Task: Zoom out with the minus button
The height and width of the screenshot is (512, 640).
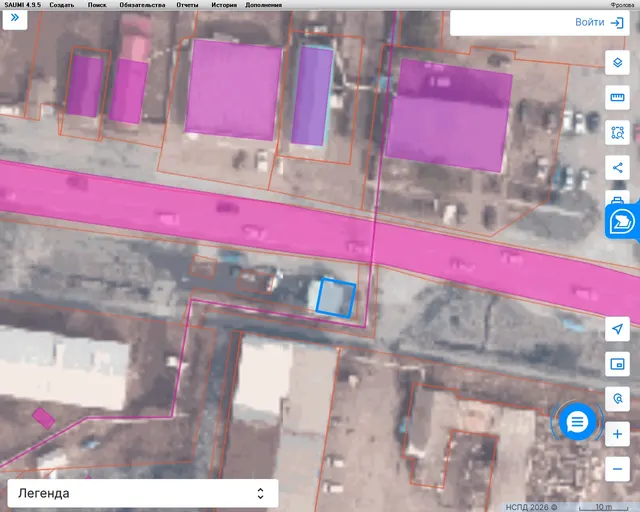Action: [617, 469]
